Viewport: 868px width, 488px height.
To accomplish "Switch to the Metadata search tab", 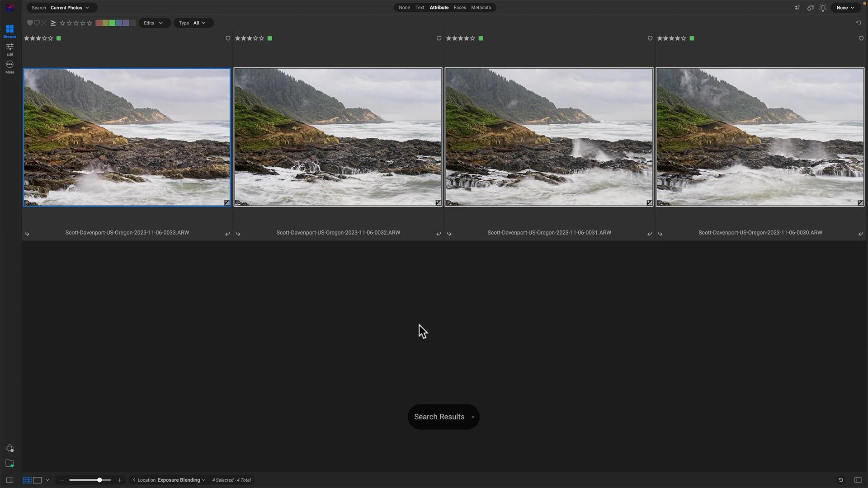I will (481, 7).
